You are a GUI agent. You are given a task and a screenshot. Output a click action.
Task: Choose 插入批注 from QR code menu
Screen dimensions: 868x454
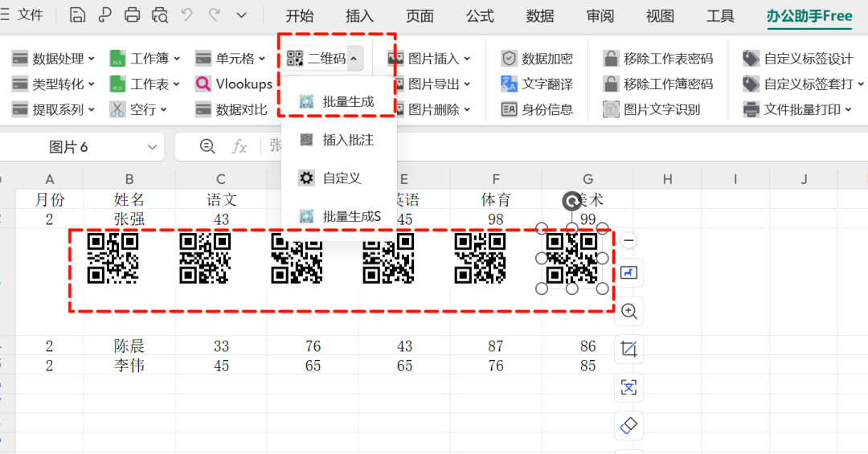pyautogui.click(x=337, y=140)
